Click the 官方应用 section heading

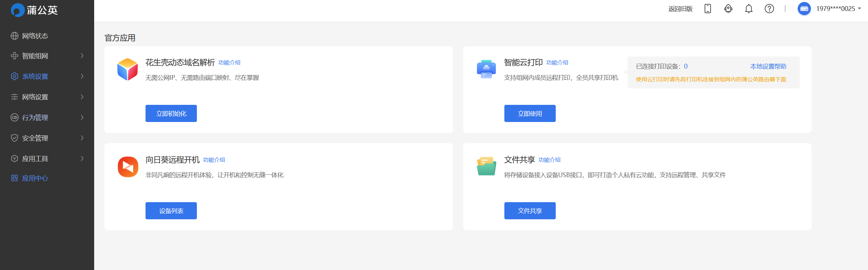point(120,38)
